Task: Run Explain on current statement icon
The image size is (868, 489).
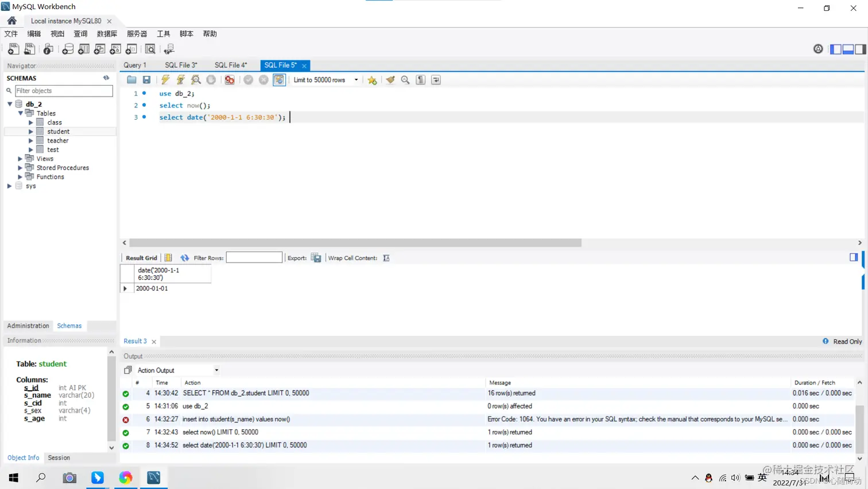Action: 196,80
